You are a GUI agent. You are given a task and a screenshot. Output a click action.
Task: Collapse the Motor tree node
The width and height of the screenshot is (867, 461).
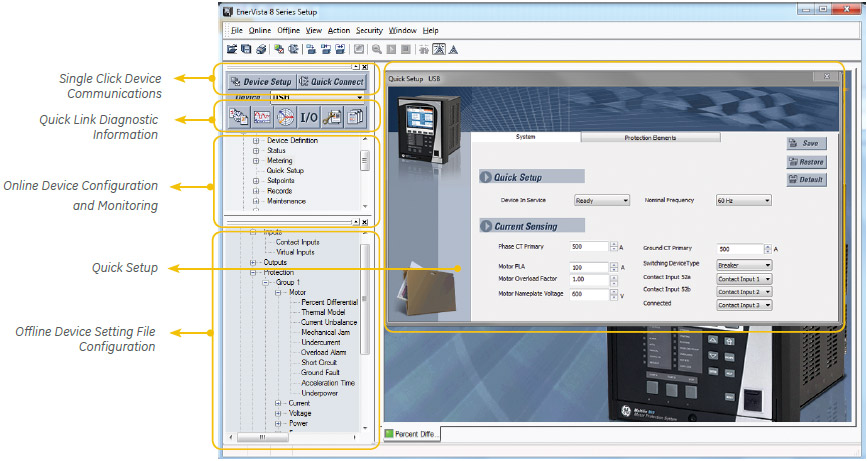[278, 292]
